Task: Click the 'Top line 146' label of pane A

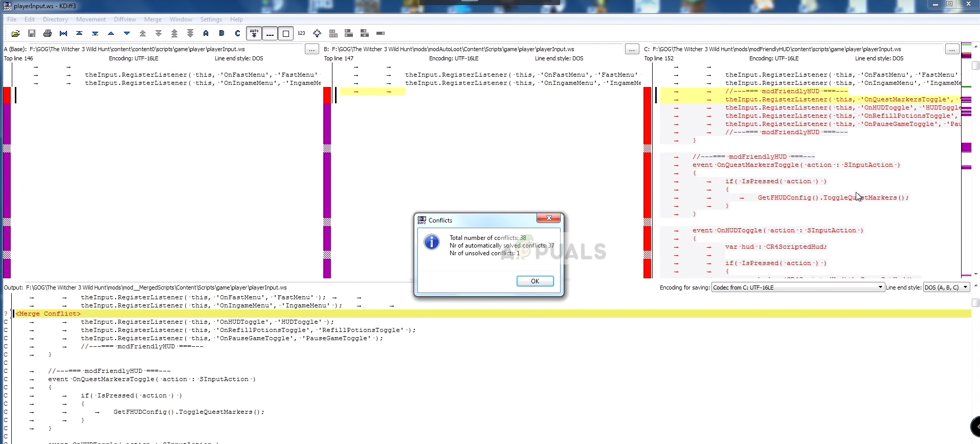Action: [x=18, y=58]
